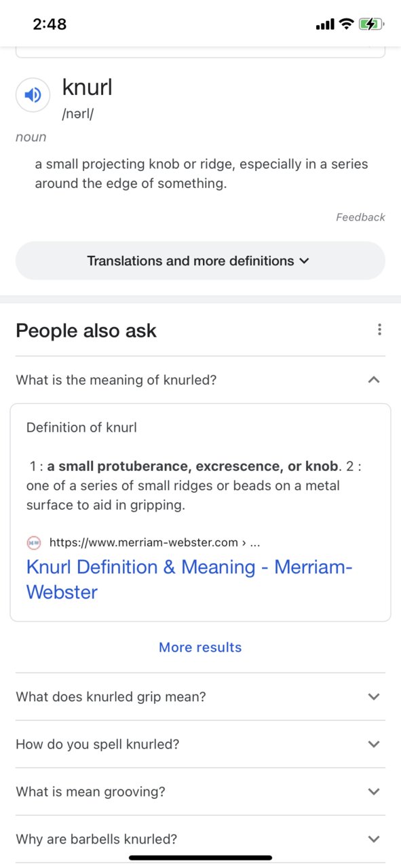Tap More results
The image size is (401, 868).
pyautogui.click(x=200, y=647)
